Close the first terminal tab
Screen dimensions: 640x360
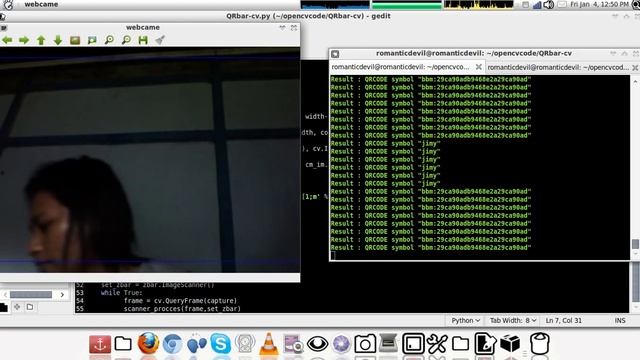[x=479, y=67]
